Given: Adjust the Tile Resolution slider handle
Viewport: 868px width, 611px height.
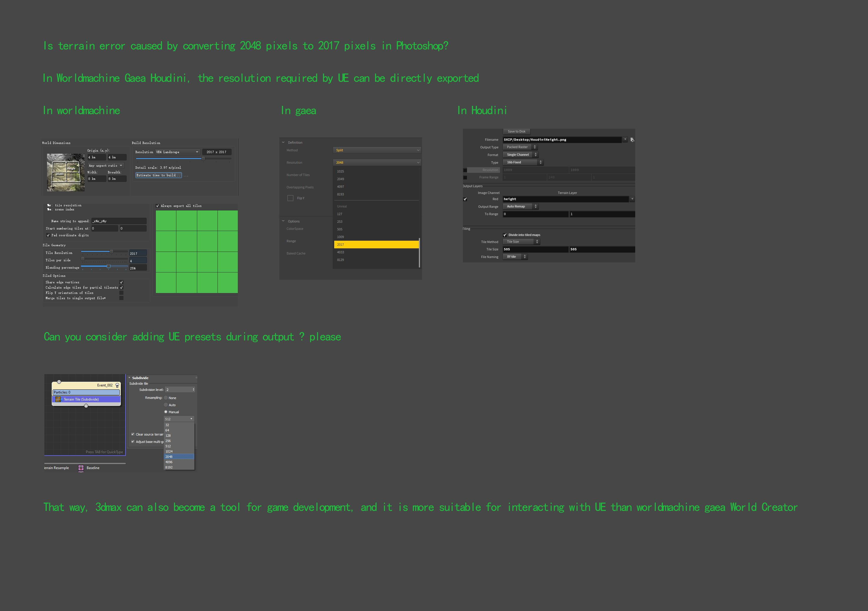Looking at the screenshot, I should (111, 252).
